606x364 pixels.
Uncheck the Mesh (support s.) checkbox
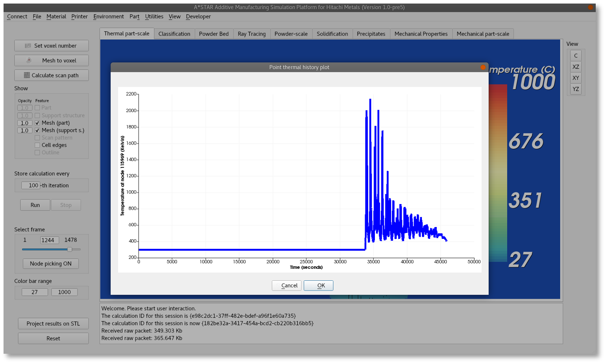tap(37, 130)
